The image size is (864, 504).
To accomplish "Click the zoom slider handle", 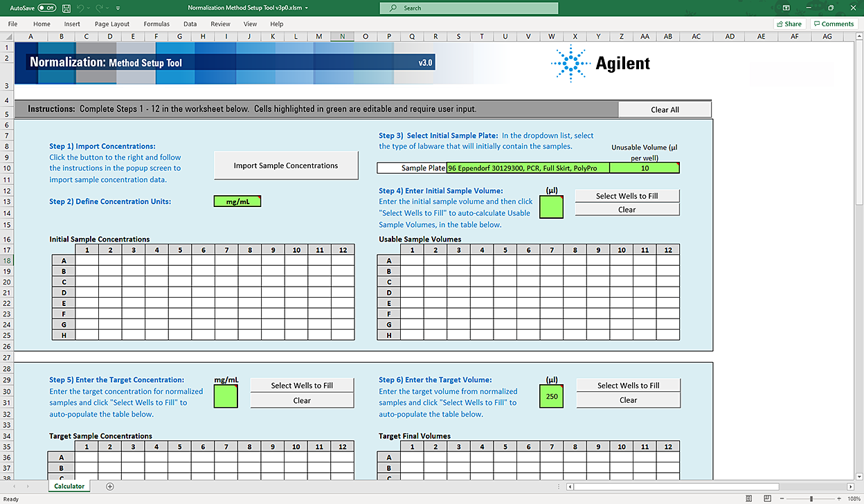I will coord(813,498).
